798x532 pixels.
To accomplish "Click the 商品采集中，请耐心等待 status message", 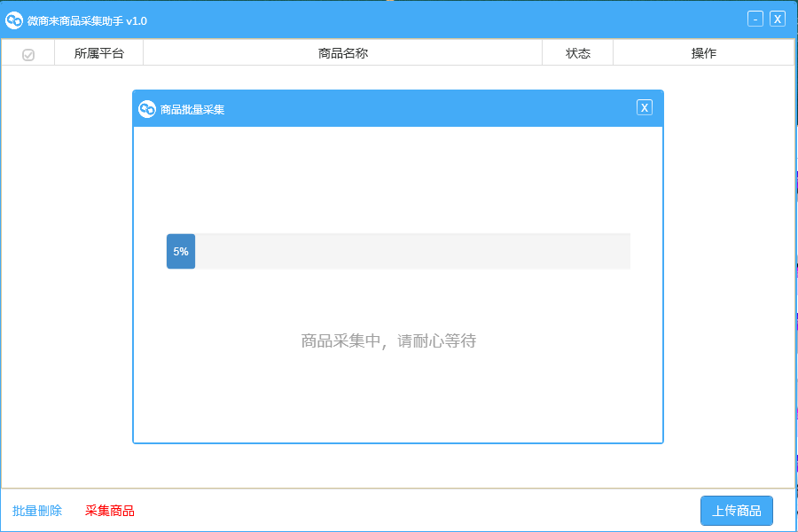I will click(x=388, y=341).
